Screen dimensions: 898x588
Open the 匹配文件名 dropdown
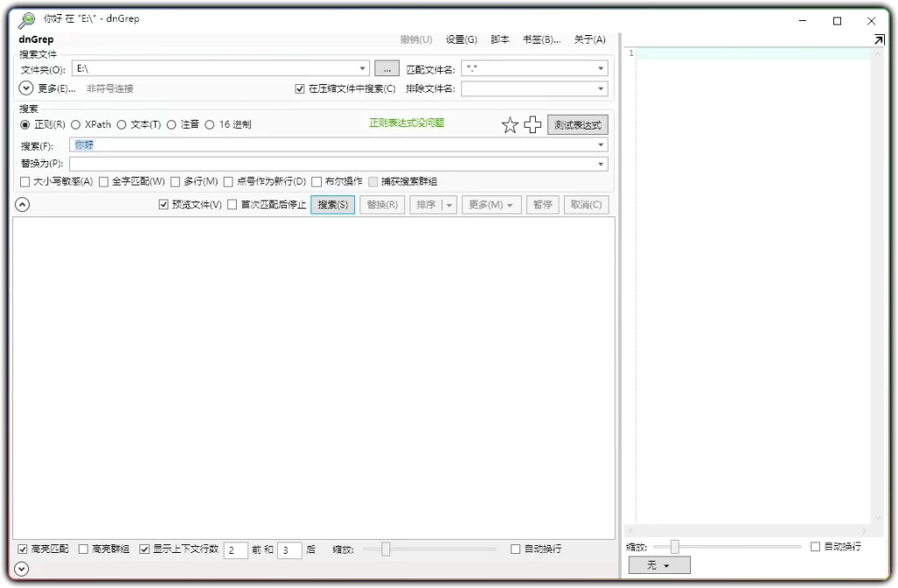coord(603,67)
